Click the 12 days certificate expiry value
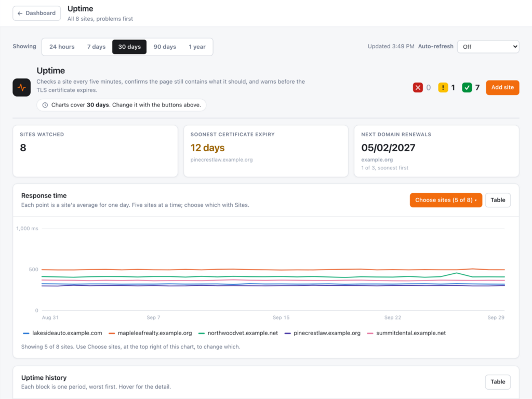Screen dimensions: 532x399 click(207, 148)
